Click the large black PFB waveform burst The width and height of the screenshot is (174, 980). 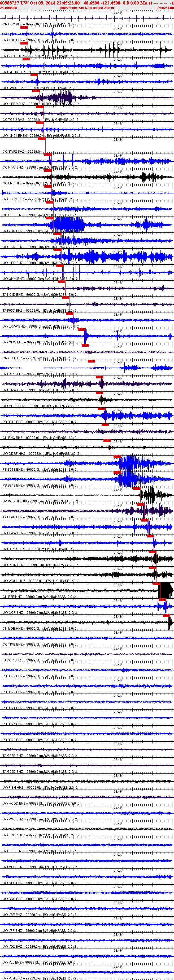(x=165, y=590)
